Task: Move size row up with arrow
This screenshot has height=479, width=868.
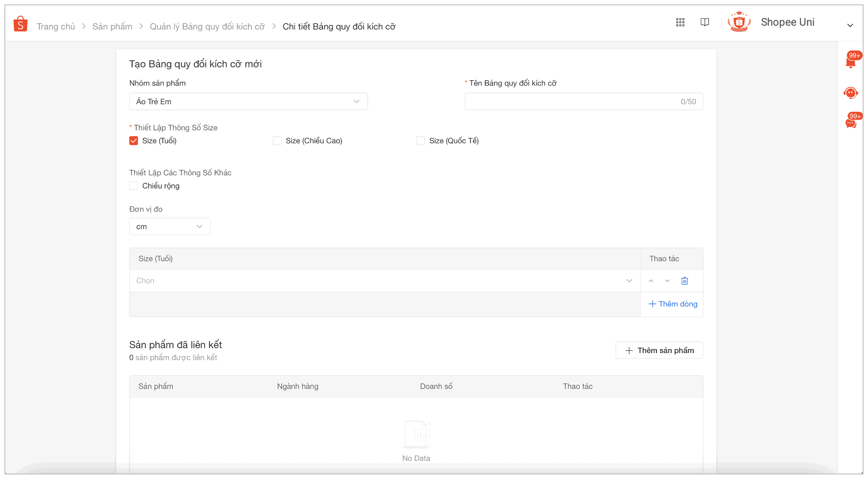Action: [x=651, y=281]
